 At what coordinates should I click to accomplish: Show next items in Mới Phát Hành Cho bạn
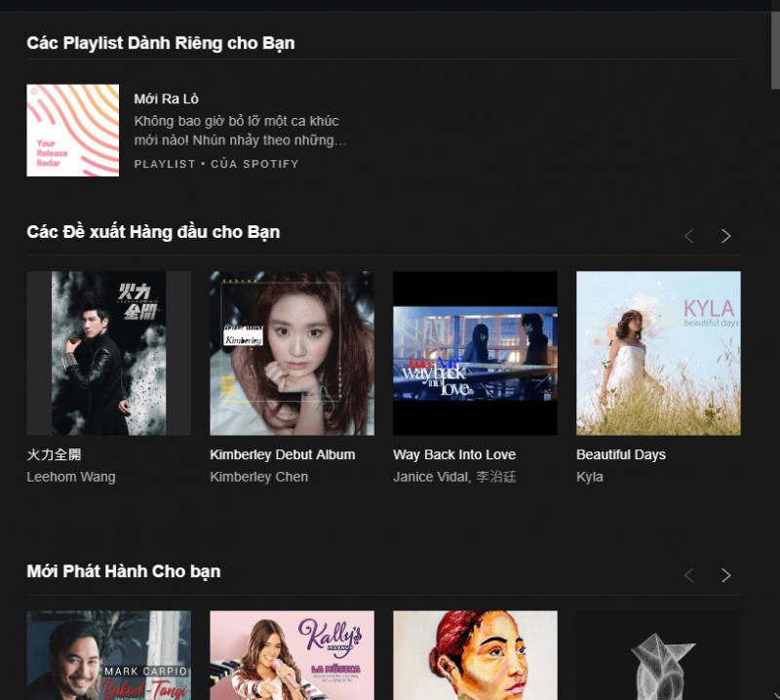[x=725, y=575]
